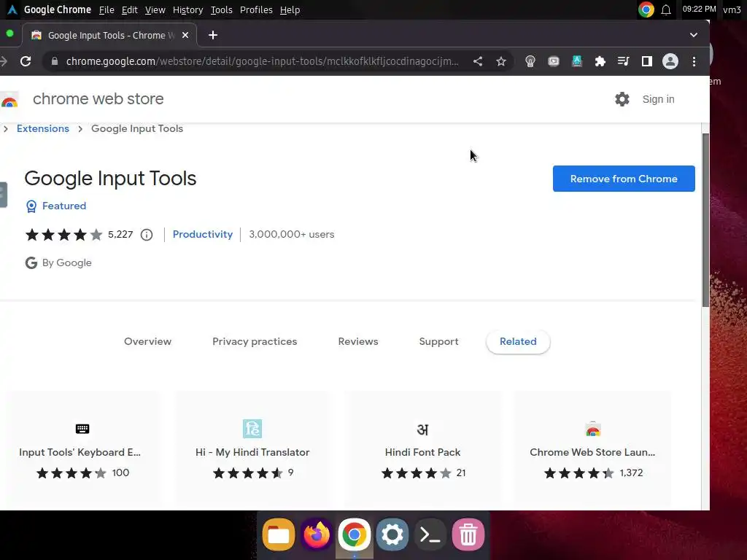Click the padlock site info icon

tap(55, 61)
